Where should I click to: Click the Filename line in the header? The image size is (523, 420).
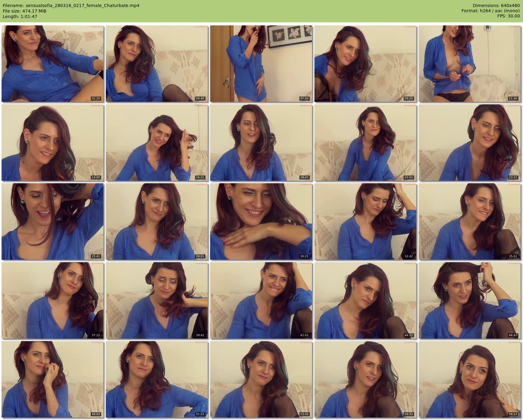click(71, 6)
